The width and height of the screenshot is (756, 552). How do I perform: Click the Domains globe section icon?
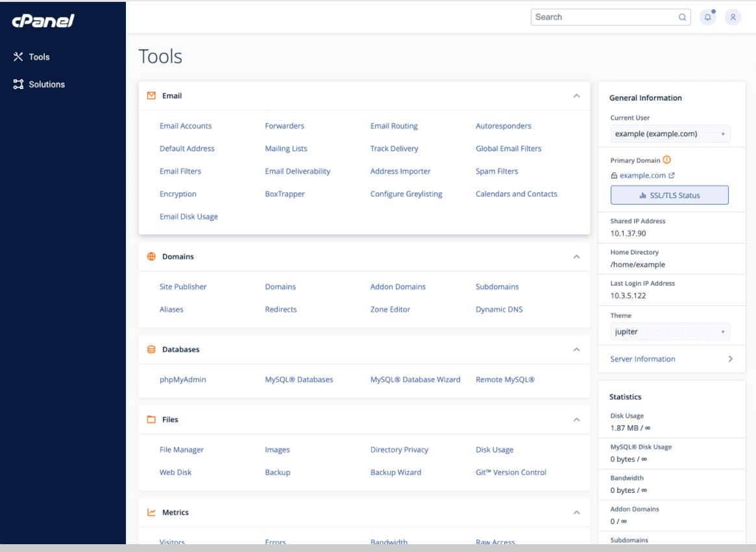pyautogui.click(x=151, y=257)
